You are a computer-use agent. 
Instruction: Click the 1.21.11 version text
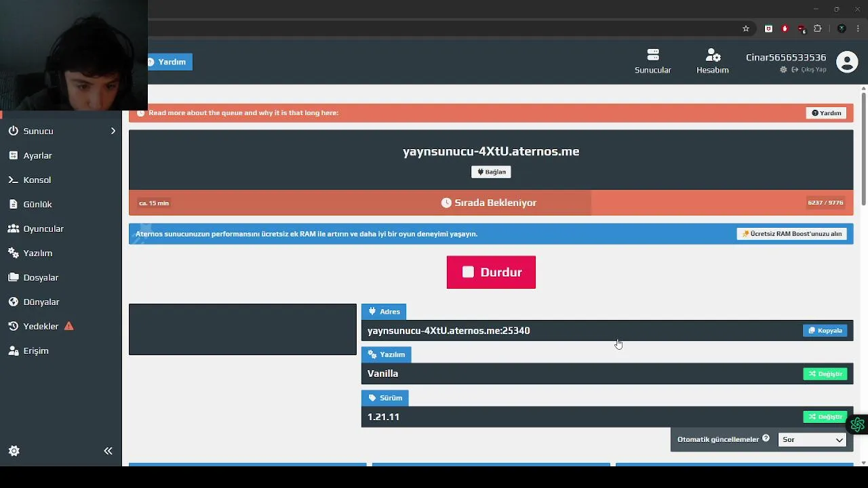383,417
